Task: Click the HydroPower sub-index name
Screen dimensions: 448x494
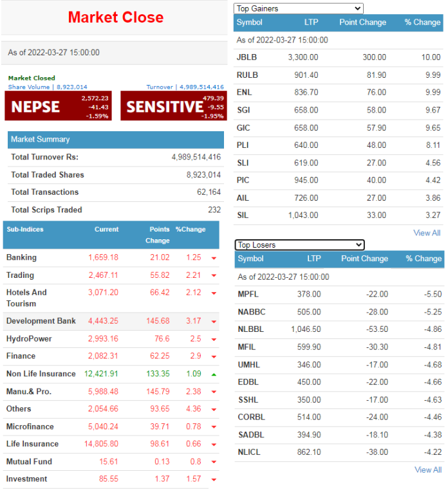Action: (x=29, y=339)
